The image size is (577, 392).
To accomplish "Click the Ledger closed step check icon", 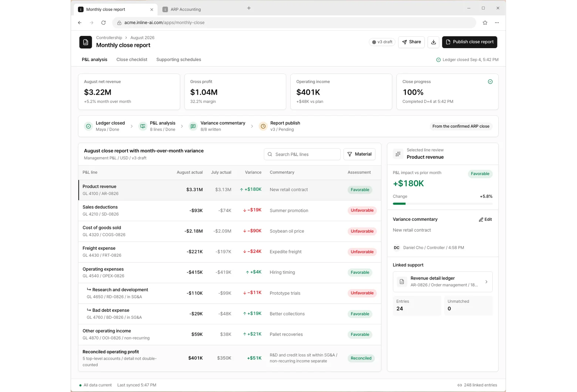I will tap(88, 126).
